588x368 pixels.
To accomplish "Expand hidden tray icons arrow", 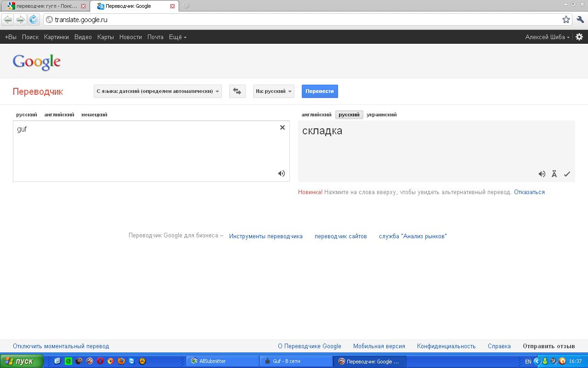I will [537, 361].
